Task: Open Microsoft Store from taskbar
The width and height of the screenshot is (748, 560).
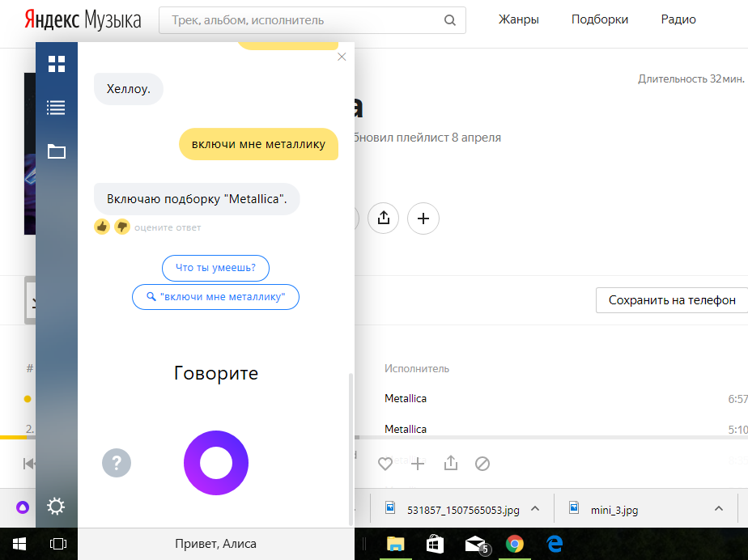Action: tap(435, 544)
